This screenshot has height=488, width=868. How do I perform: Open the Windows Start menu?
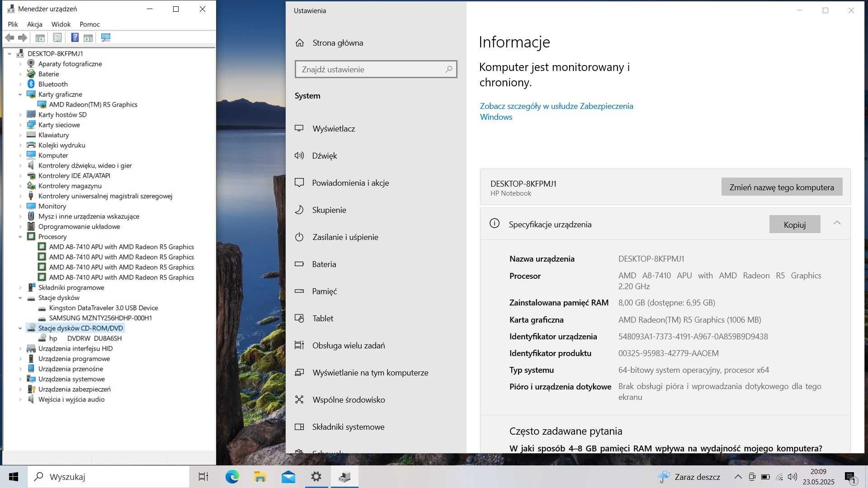coord(14,477)
